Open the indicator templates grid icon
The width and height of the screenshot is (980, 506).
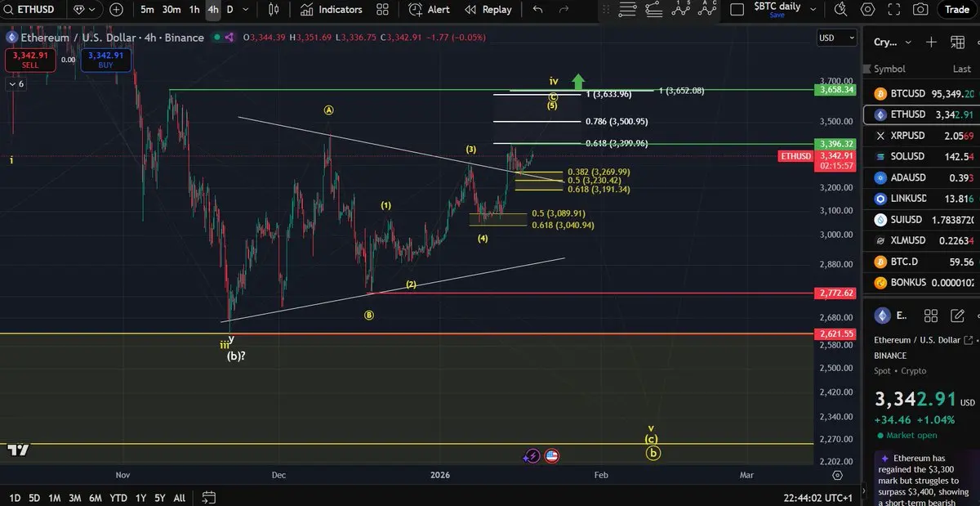click(x=382, y=10)
